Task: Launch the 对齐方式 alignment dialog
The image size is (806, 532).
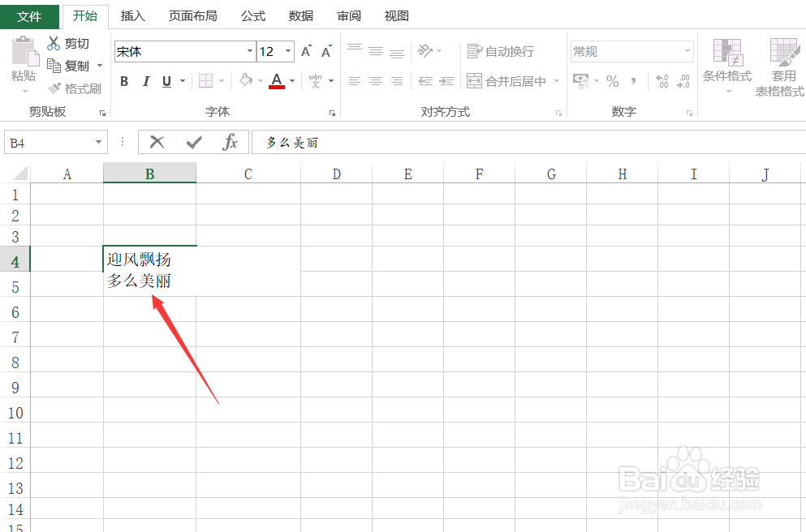Action: click(558, 113)
